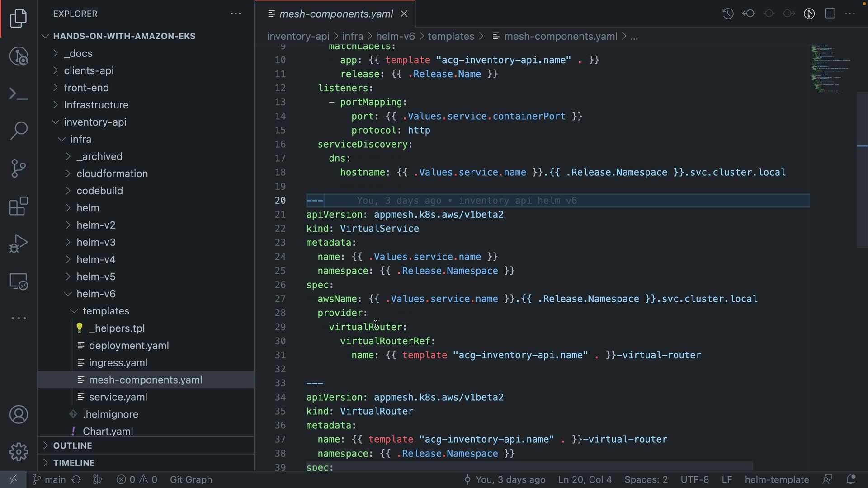Image resolution: width=868 pixels, height=488 pixels.
Task: Split the editor right
Action: (830, 14)
